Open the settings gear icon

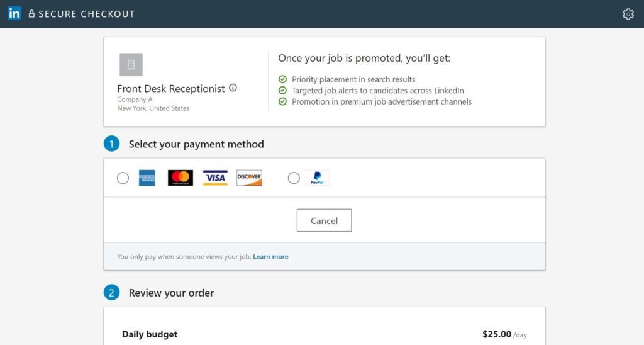point(628,14)
